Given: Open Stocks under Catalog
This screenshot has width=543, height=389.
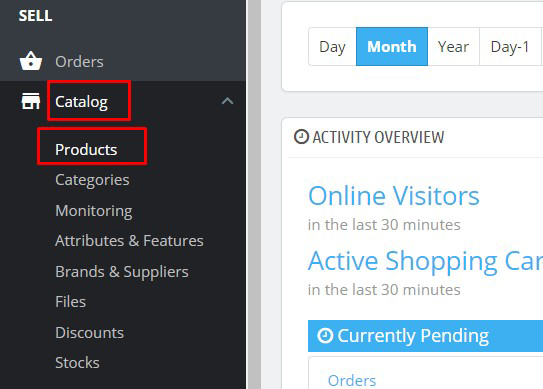Looking at the screenshot, I should tap(77, 363).
